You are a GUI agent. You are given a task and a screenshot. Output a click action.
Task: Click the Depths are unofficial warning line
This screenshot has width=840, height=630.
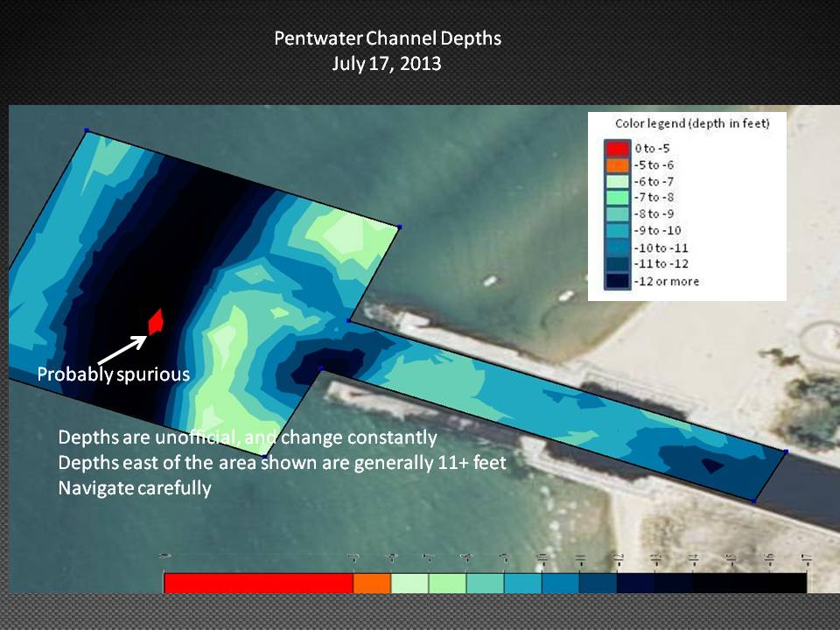pyautogui.click(x=247, y=437)
